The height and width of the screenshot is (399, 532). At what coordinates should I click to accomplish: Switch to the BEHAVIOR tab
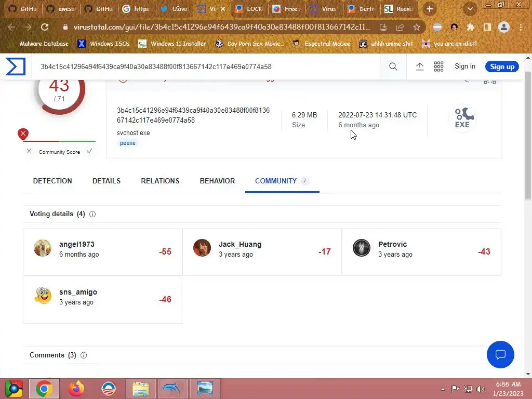tap(217, 181)
